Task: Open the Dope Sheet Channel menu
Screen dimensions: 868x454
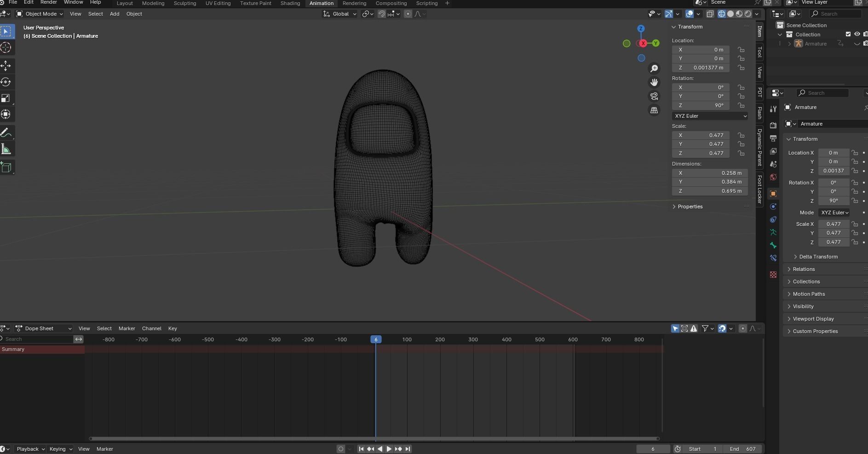Action: [x=152, y=328]
